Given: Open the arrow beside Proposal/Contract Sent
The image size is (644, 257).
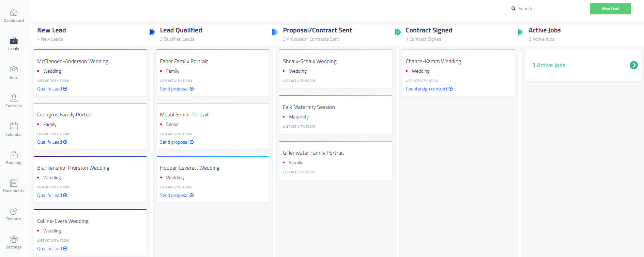Looking at the screenshot, I should coord(275,32).
